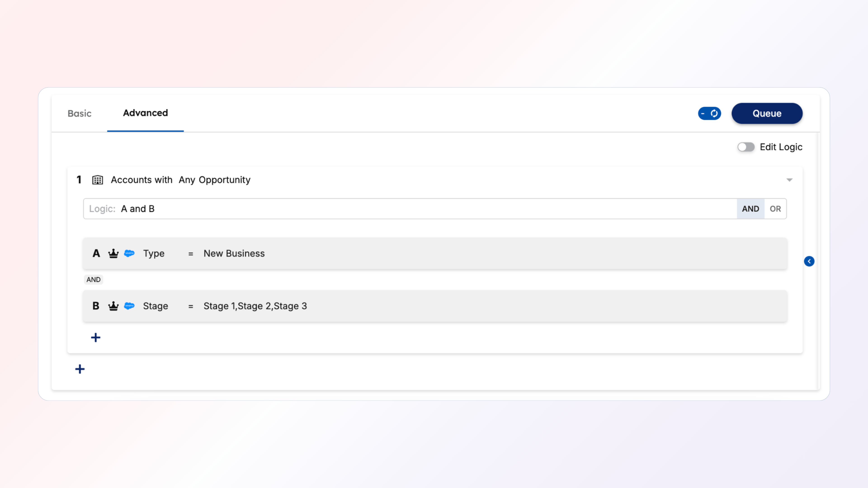Image resolution: width=868 pixels, height=488 pixels.
Task: Click the blue sidebar collapse chevron circle
Action: click(x=809, y=261)
